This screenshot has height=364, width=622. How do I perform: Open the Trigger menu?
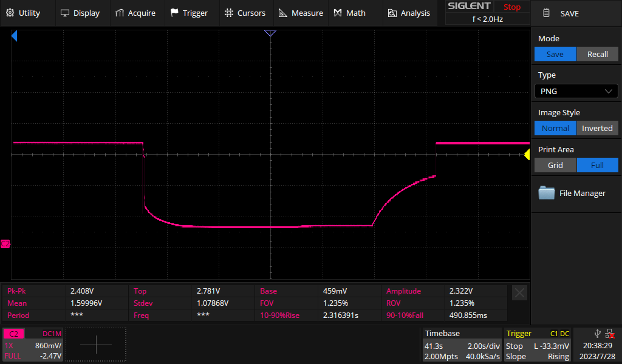click(189, 13)
